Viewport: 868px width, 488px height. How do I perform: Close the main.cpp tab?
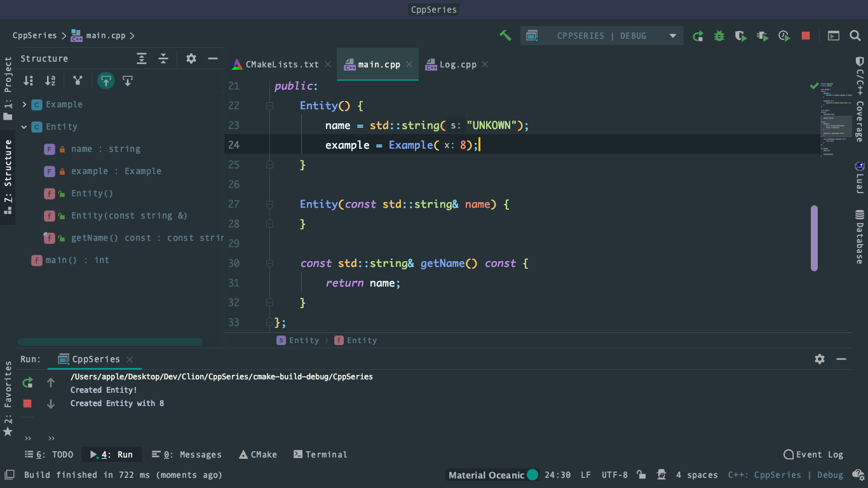pos(409,64)
